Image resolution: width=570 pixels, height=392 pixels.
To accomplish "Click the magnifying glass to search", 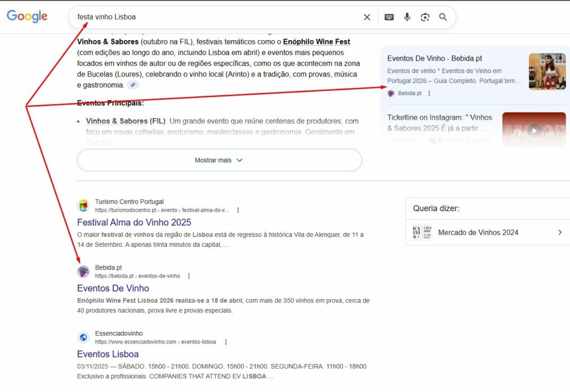I will tap(443, 17).
